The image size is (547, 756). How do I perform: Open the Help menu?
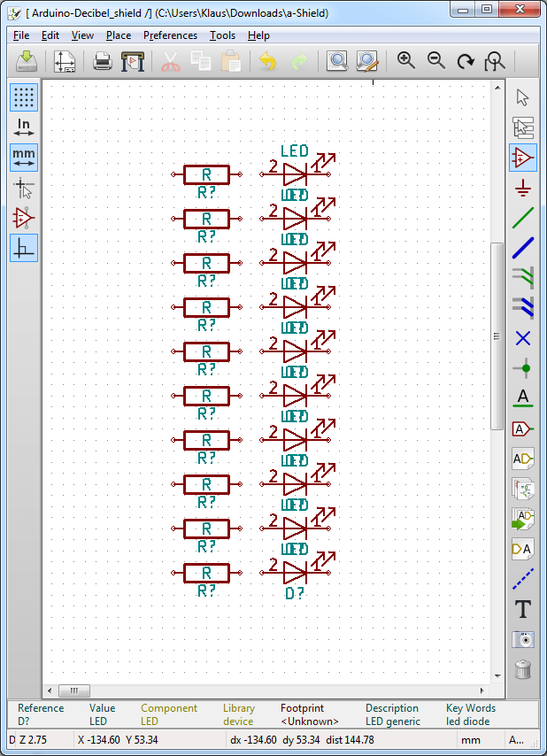tap(258, 35)
